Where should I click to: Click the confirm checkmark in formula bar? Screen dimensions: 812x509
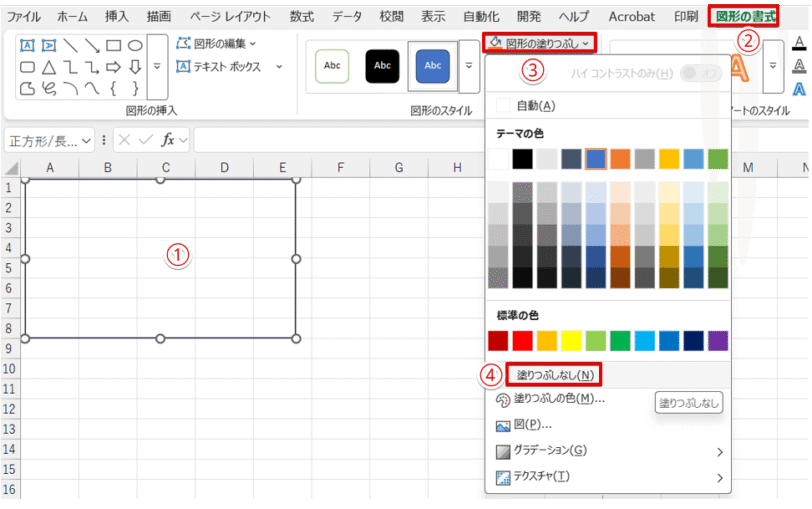[146, 140]
